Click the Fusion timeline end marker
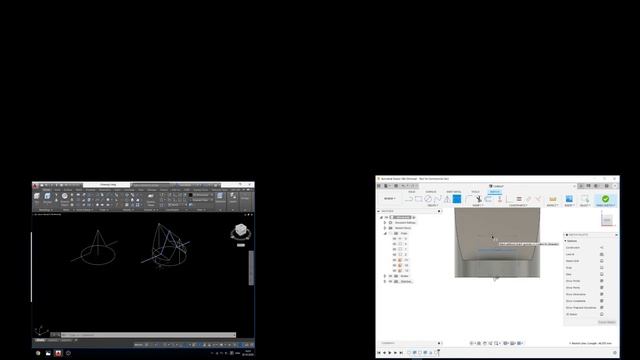This screenshot has height=360, width=640. (438, 352)
